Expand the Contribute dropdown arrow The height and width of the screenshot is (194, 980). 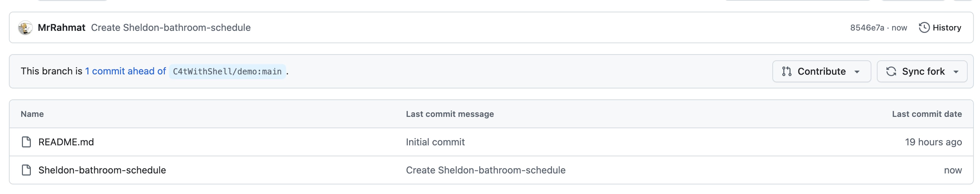coord(857,71)
